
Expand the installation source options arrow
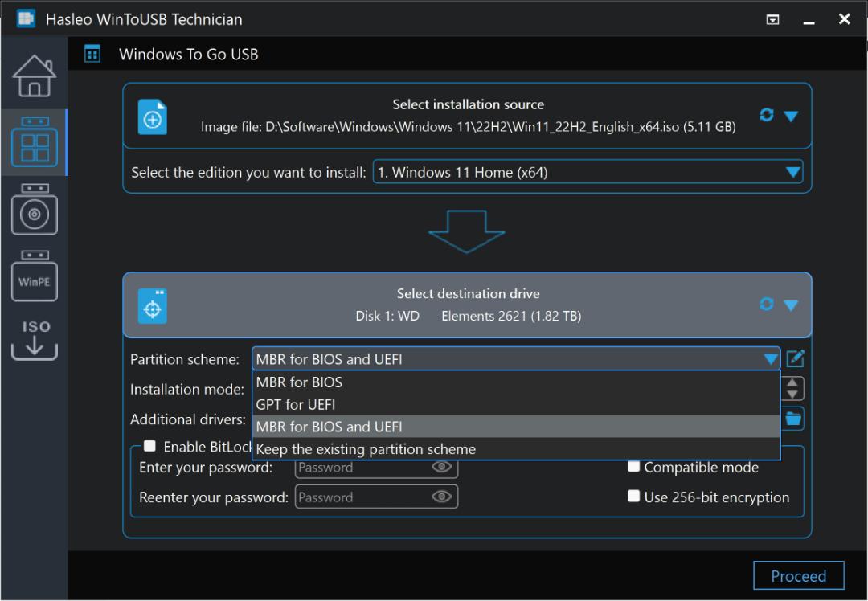click(791, 116)
